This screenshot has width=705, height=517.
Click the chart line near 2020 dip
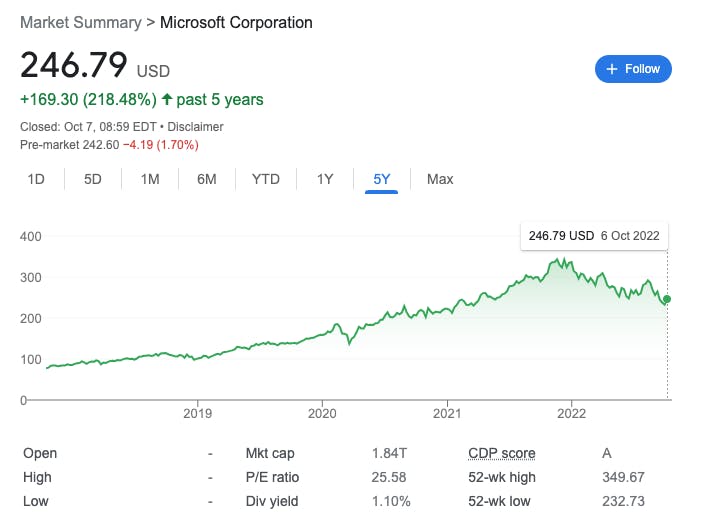point(350,342)
